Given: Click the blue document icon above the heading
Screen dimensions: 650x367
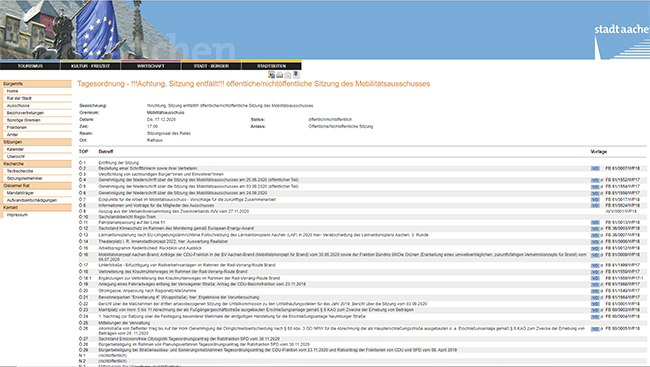Looking at the screenshot, I should click(x=296, y=75).
